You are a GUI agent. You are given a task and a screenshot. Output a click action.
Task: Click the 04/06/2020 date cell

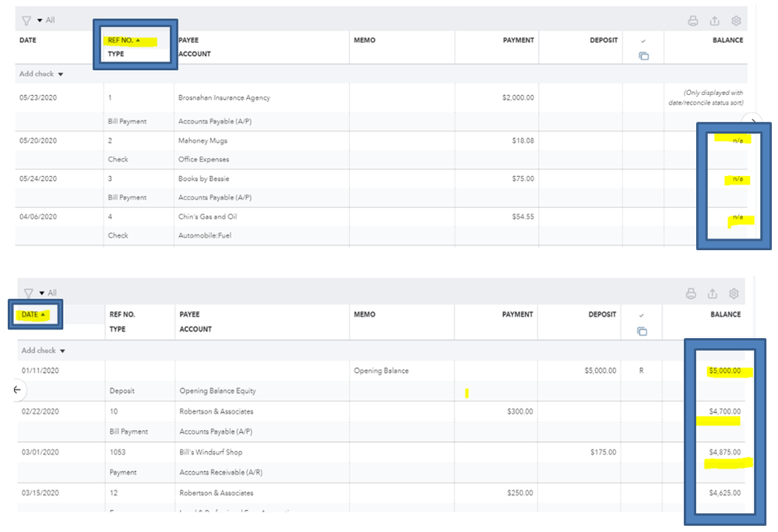[38, 217]
